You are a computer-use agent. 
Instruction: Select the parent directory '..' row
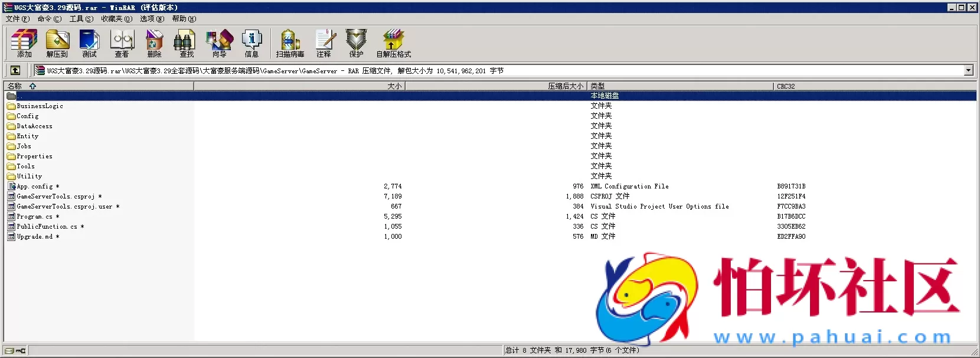click(x=490, y=96)
